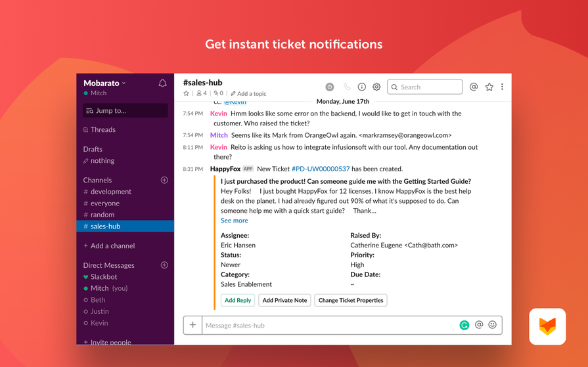The width and height of the screenshot is (588, 367).
Task: Open direct message with Justin
Action: point(96,311)
